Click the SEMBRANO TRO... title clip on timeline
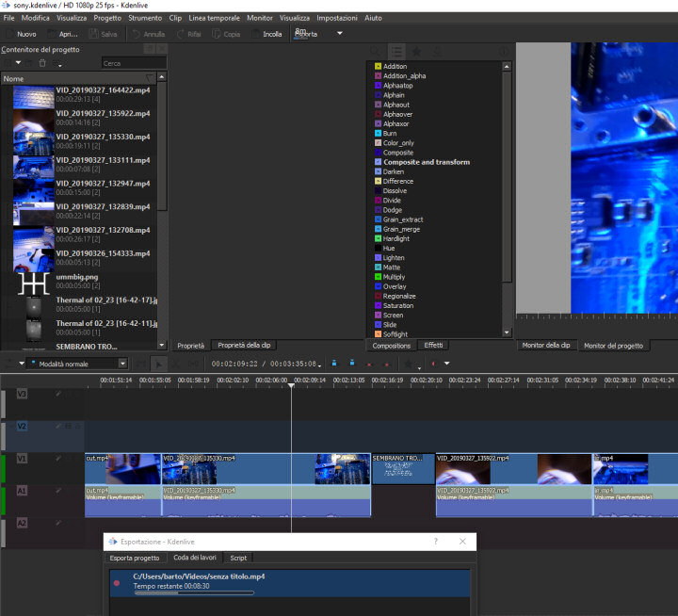678x616 pixels. tap(403, 469)
